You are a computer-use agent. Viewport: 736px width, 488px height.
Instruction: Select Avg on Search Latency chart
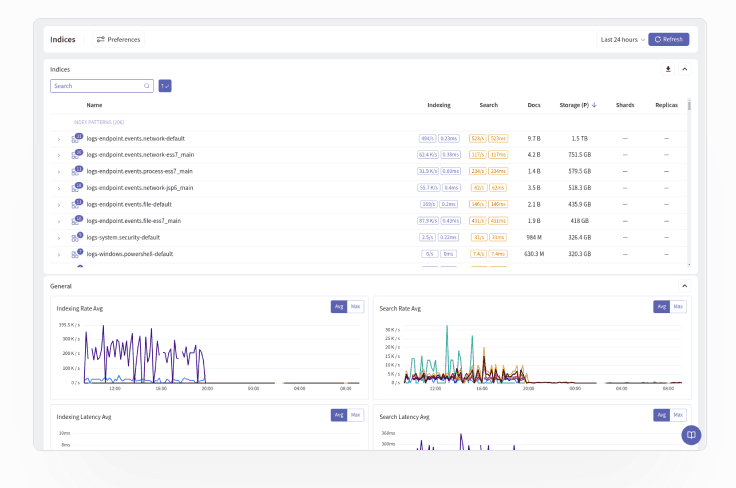point(661,415)
